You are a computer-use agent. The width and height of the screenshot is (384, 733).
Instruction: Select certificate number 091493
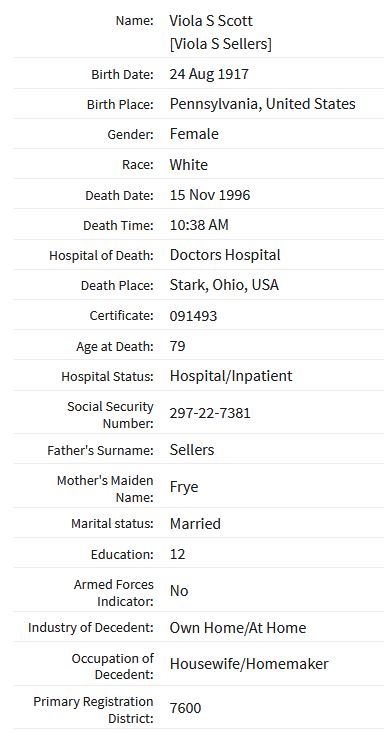point(193,316)
